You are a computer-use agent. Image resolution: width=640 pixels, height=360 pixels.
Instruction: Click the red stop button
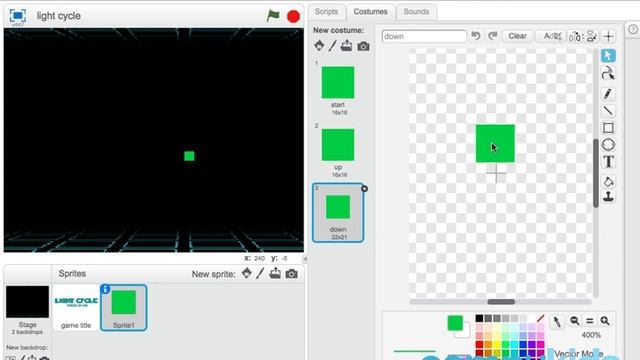tap(293, 16)
